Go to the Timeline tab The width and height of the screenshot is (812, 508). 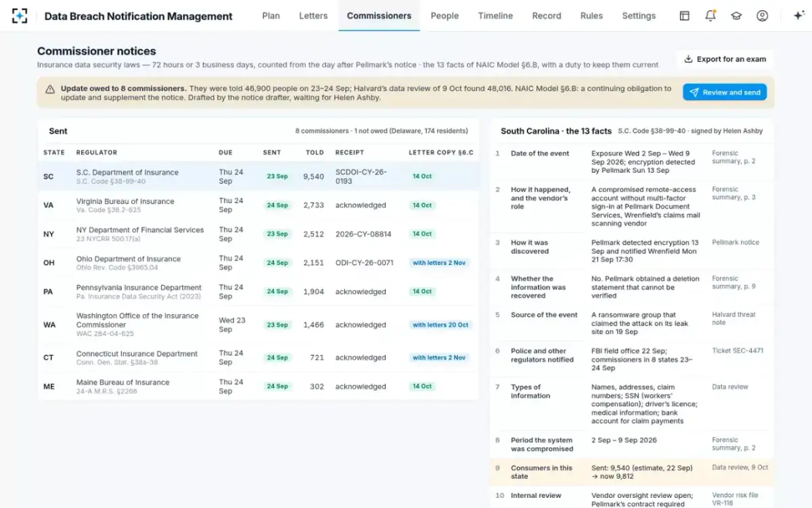click(x=495, y=16)
